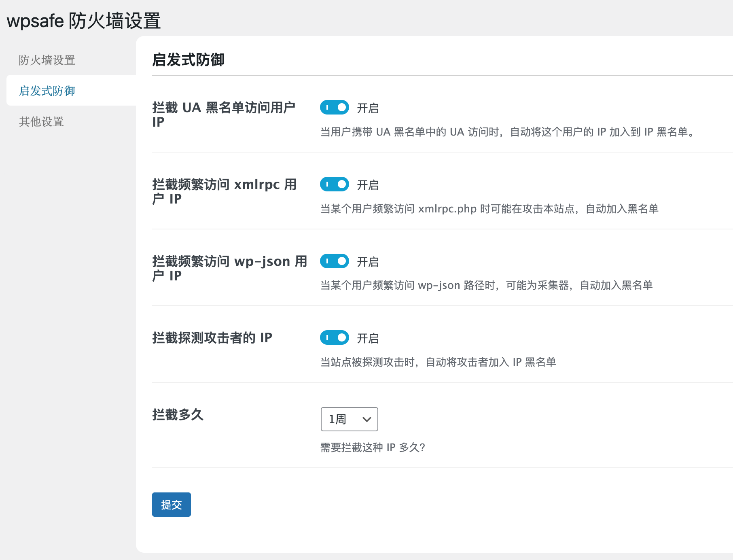The height and width of the screenshot is (560, 733).
Task: Toggle the 拦截 UA 黑名单访问用户 IP switch
Action: click(x=335, y=107)
